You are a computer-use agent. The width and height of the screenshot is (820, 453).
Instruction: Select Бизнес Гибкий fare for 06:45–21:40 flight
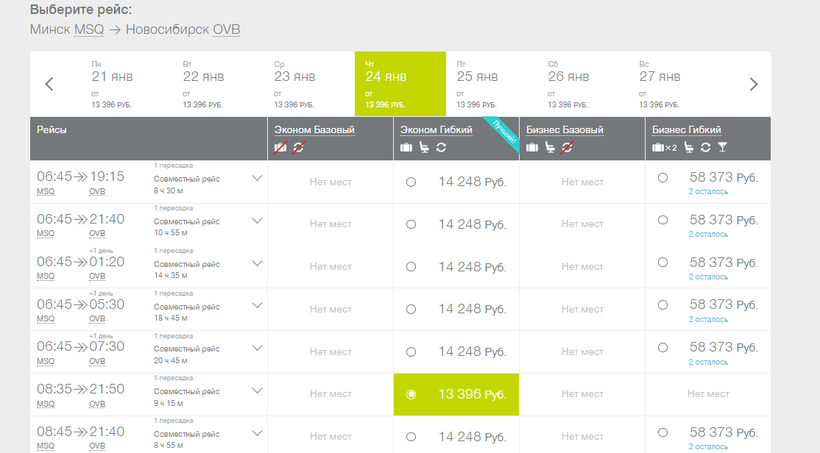(662, 220)
